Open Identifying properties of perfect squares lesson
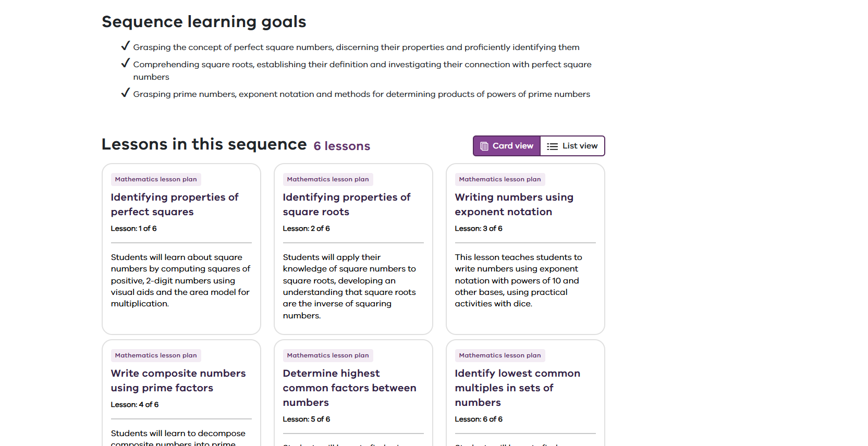This screenshot has height=446, width=868. pos(174,204)
